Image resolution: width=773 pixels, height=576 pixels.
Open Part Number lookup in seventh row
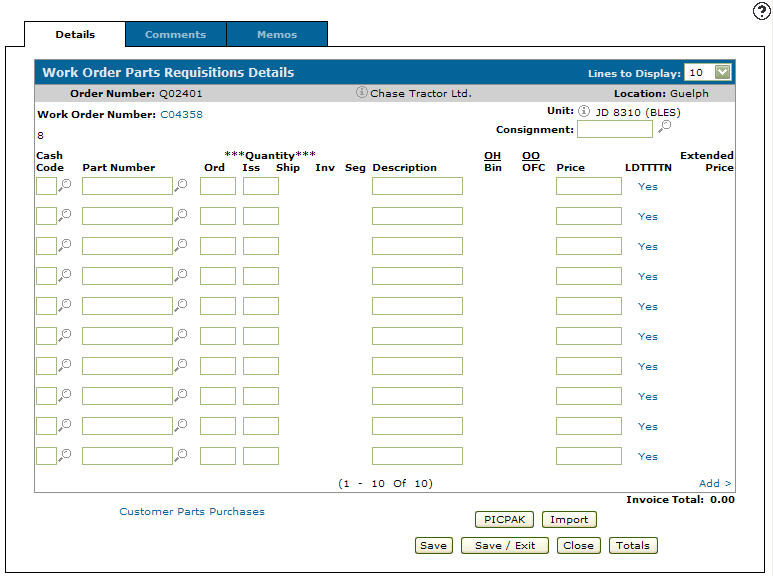pyautogui.click(x=181, y=366)
